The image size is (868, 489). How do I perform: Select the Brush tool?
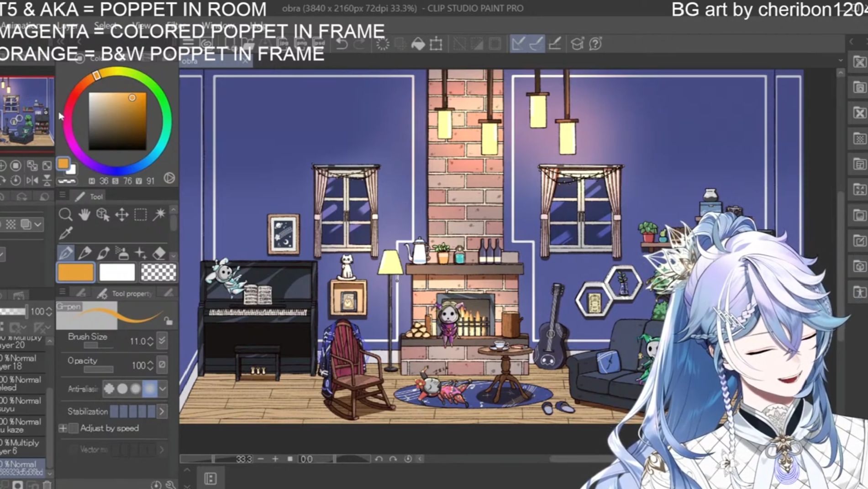coord(103,253)
